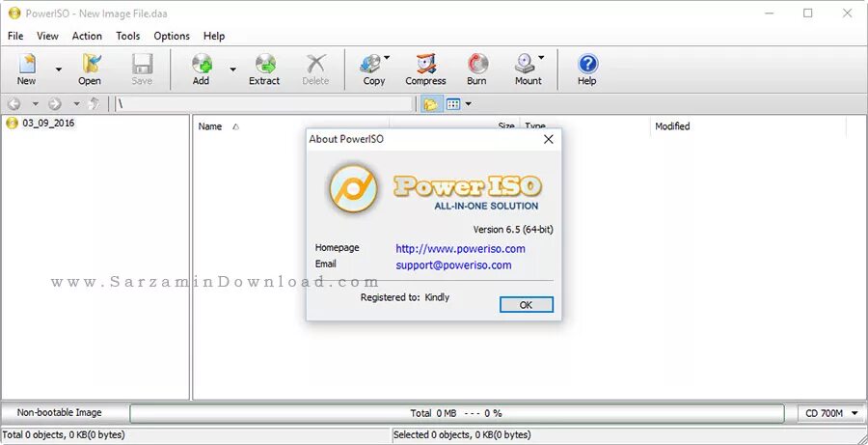The image size is (868, 445).
Task: Click the PowerISO disc logo
Action: pyautogui.click(x=353, y=190)
